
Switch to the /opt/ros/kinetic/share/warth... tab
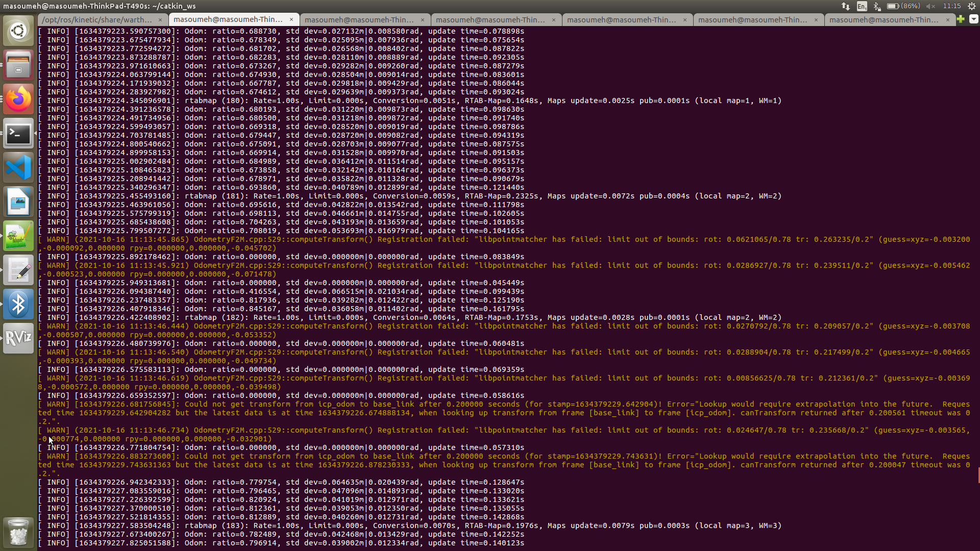[97, 19]
